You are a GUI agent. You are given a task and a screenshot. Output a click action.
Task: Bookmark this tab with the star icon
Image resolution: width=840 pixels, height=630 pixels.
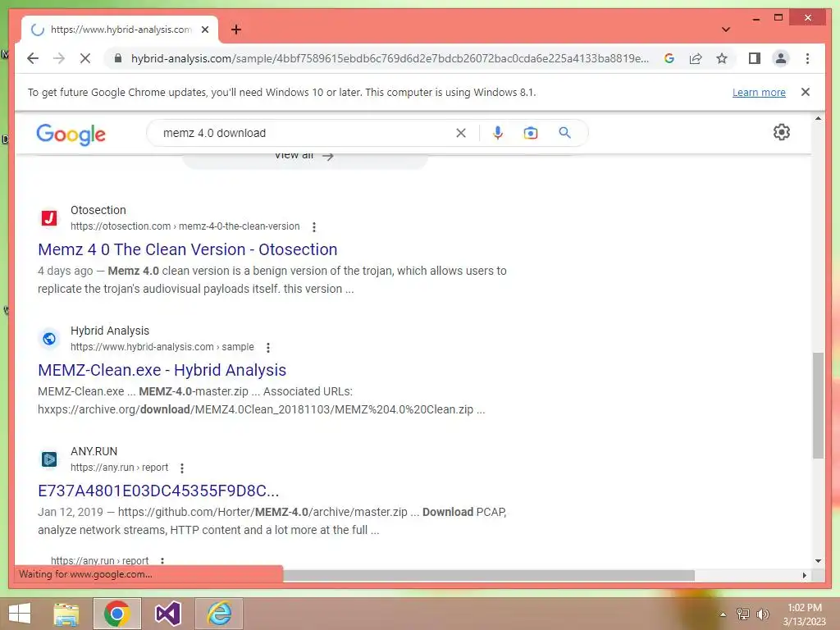pos(722,58)
